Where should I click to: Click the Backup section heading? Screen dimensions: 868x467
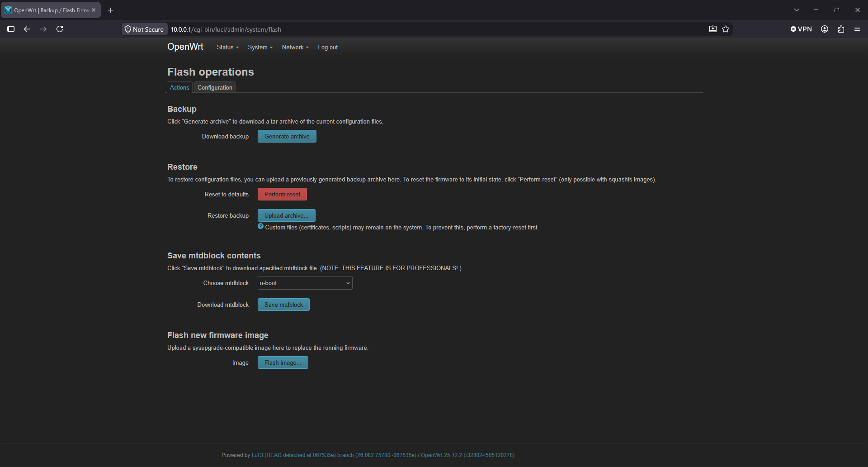(182, 109)
